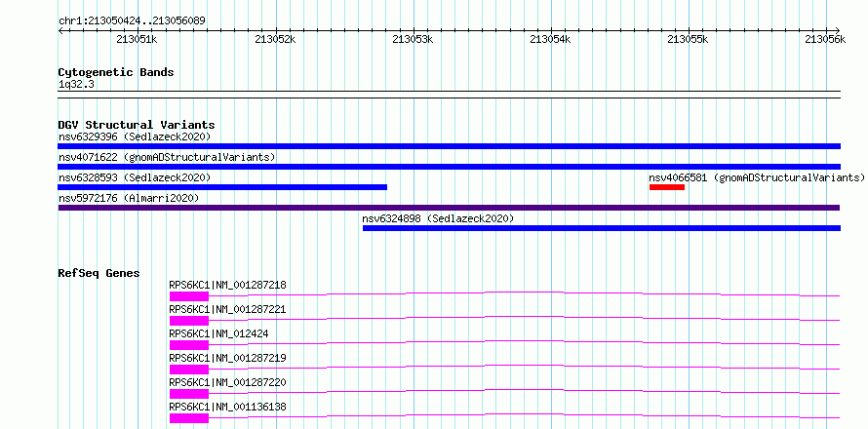Click the magenta exon of NM_001287219
868x429 pixels.
[189, 370]
